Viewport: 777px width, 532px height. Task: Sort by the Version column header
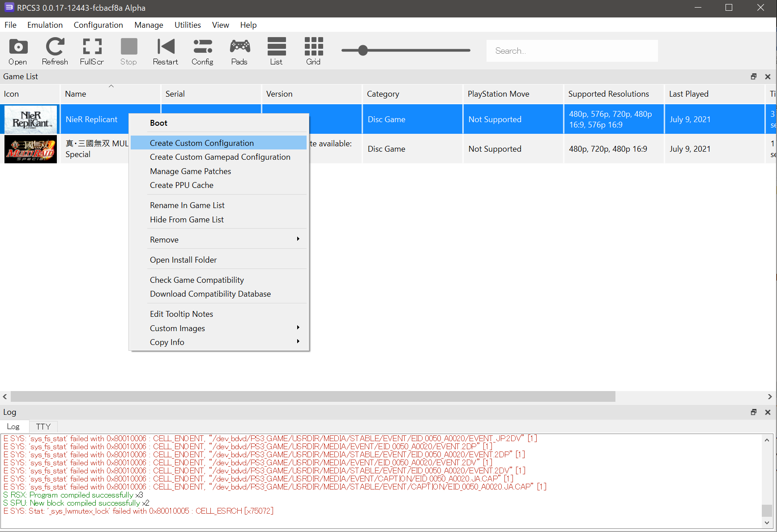312,94
